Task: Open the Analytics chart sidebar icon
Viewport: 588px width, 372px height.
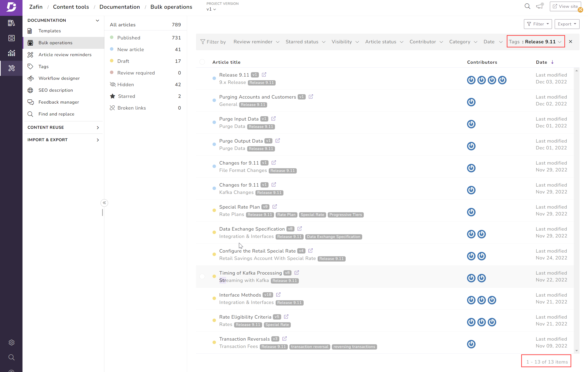Action: [11, 53]
